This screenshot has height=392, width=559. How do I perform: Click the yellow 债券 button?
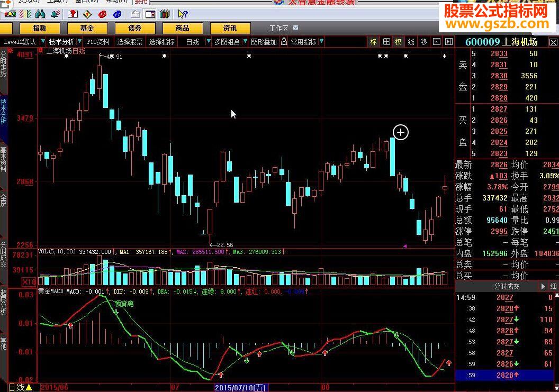135,28
